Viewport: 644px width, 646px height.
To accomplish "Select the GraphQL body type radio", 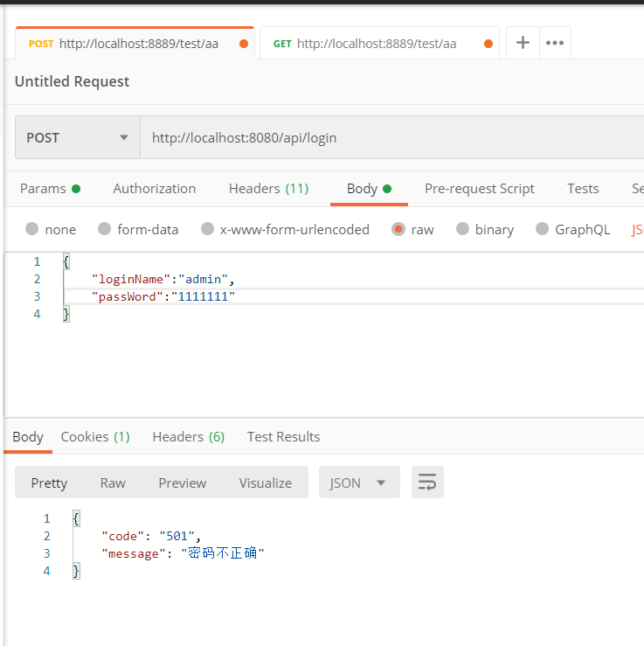I will 542,229.
